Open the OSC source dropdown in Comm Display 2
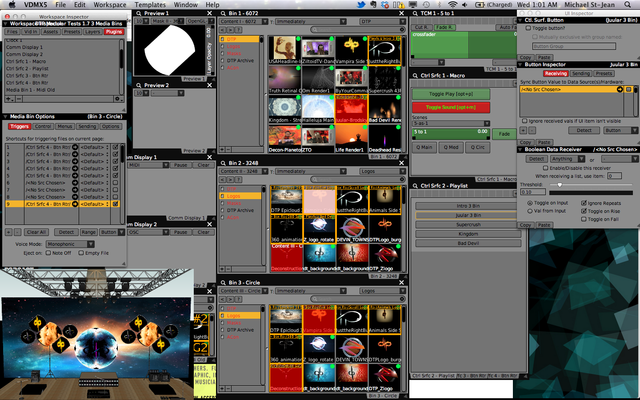Image resolution: width=640 pixels, height=400 pixels. pos(148,232)
